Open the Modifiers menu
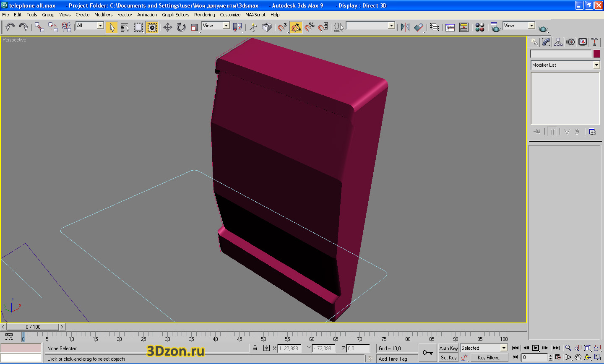The height and width of the screenshot is (364, 604). (103, 15)
